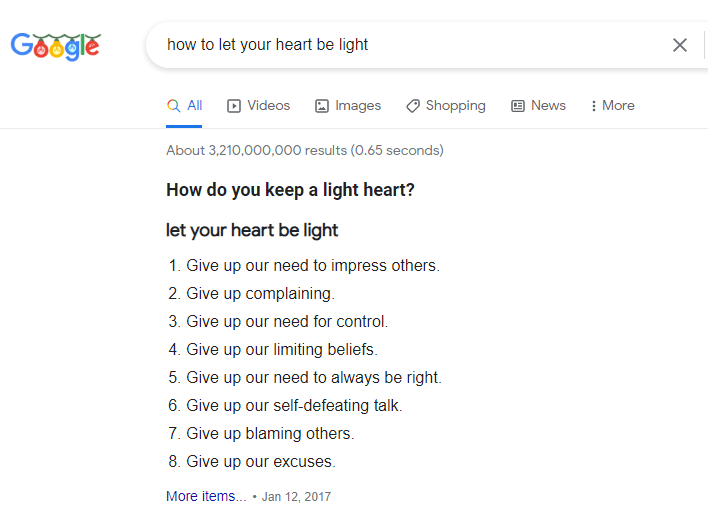Click the News newspaper icon

pos(518,106)
